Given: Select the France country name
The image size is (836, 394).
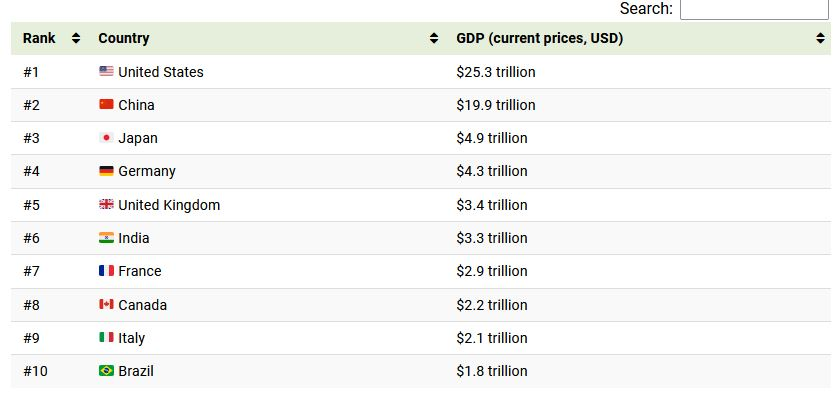Looking at the screenshot, I should pyautogui.click(x=140, y=271).
